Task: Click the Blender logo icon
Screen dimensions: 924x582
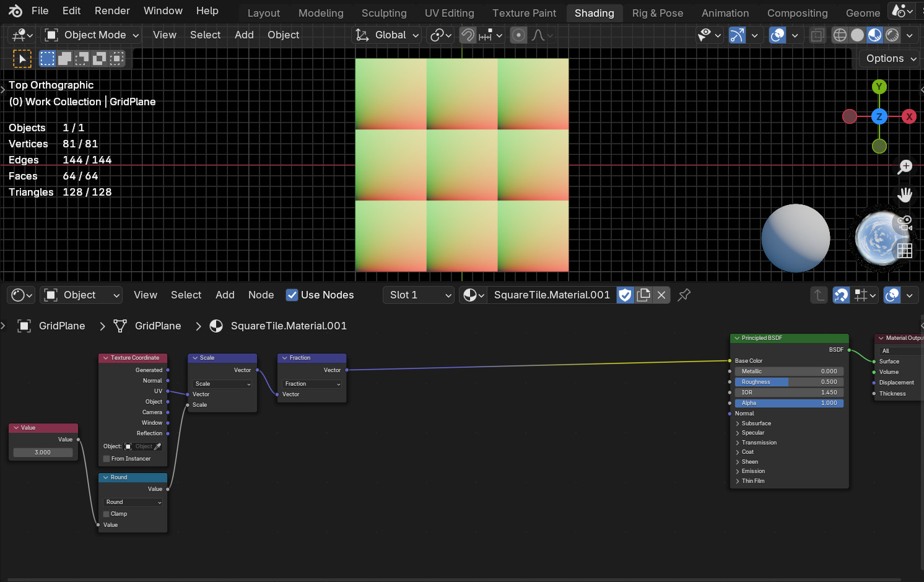Action: click(15, 11)
